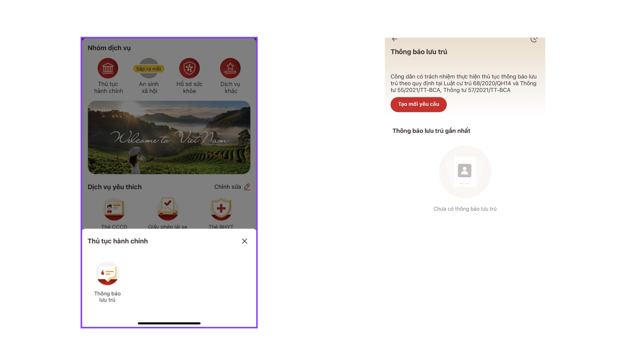Tap the Thủ tục hành chính bank icon
The height and width of the screenshot is (360, 644).
[x=108, y=68]
